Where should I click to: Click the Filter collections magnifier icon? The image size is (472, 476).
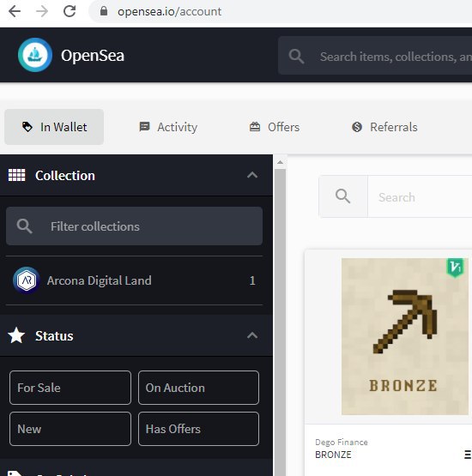tap(24, 226)
